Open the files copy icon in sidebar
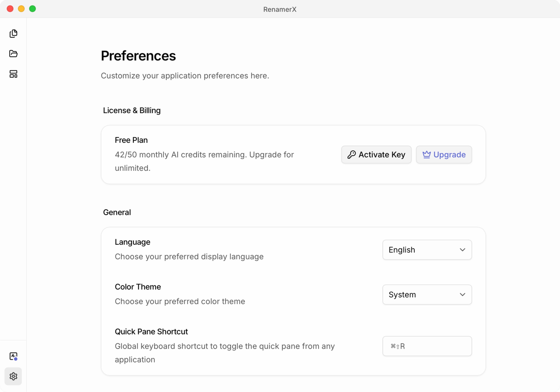This screenshot has width=560, height=392. [13, 33]
